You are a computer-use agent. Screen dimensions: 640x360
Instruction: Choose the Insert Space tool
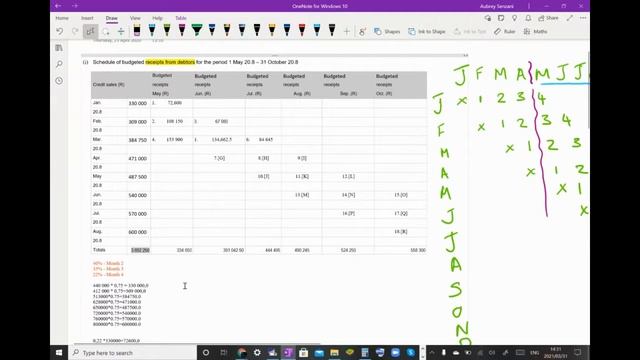click(121, 31)
